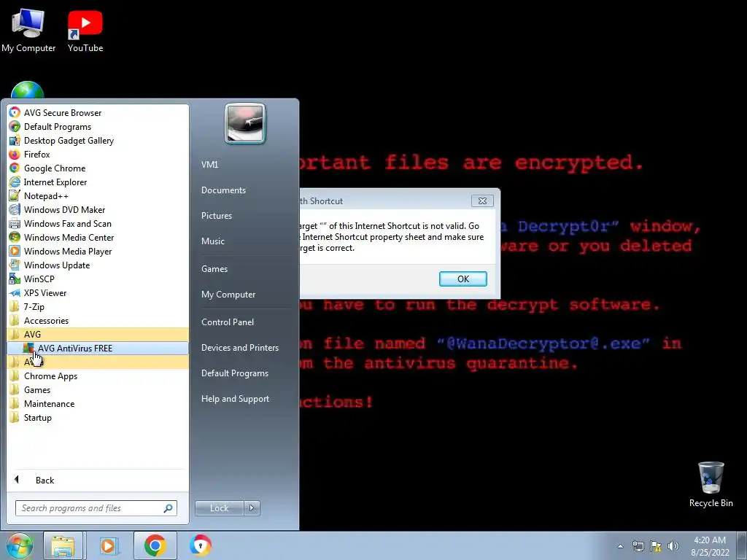The width and height of the screenshot is (747, 560).
Task: Expand the 7-Zip folder
Action: tap(98, 307)
